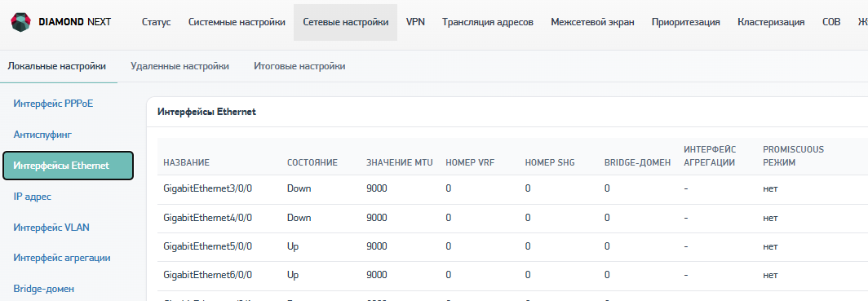The width and height of the screenshot is (868, 301).
Task: Open Кластеризация menu item
Action: click(771, 22)
